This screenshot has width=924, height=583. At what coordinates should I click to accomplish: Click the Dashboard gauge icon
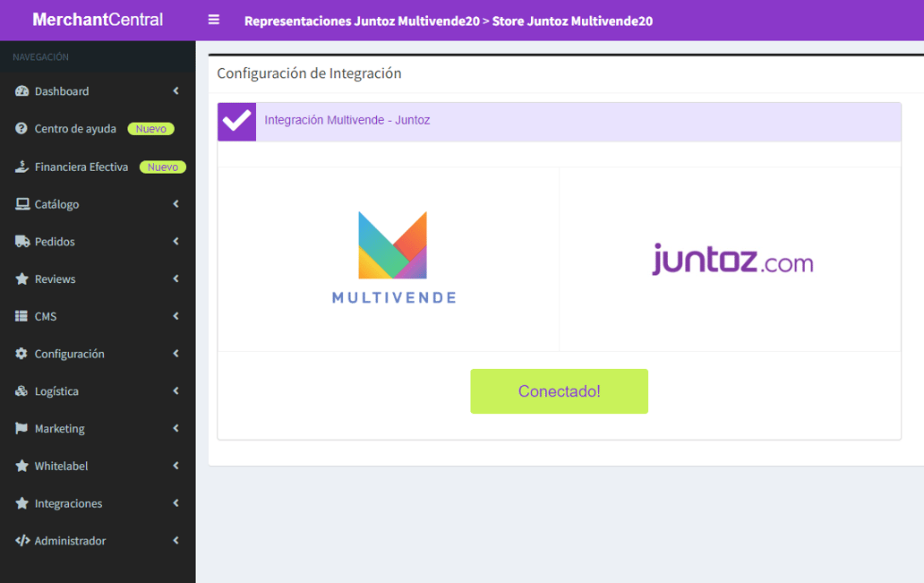(x=21, y=90)
